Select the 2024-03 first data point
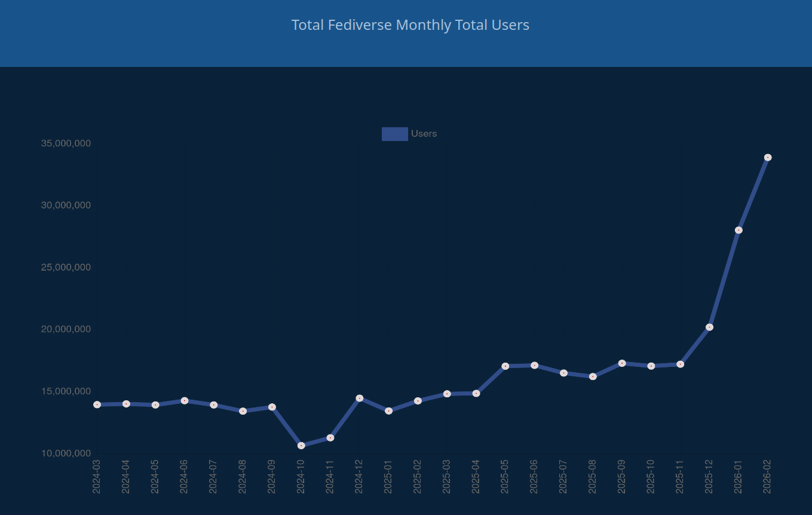Viewport: 812px width, 515px height. [97, 405]
